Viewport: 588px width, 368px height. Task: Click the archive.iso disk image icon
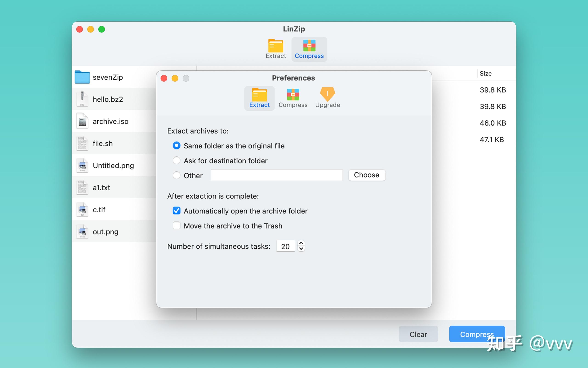pyautogui.click(x=82, y=121)
